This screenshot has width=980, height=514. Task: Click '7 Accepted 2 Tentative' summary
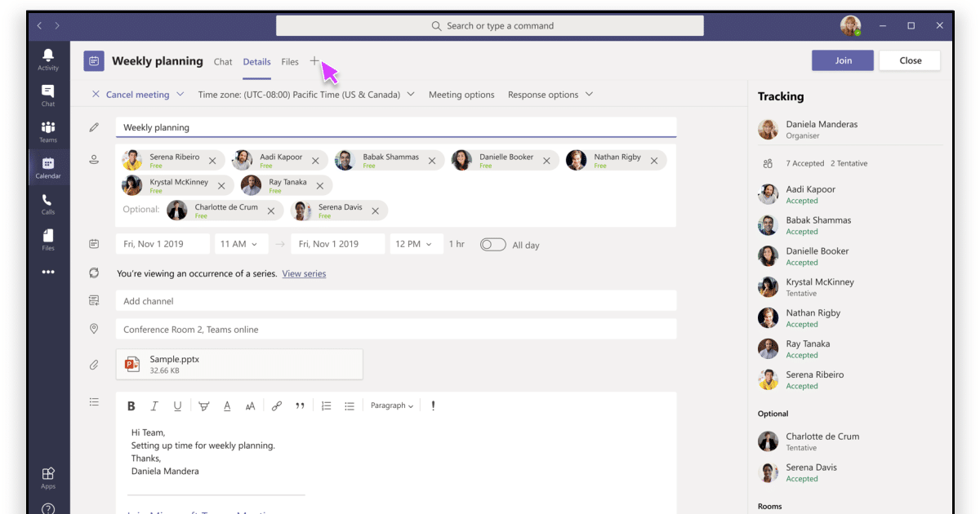click(x=826, y=163)
